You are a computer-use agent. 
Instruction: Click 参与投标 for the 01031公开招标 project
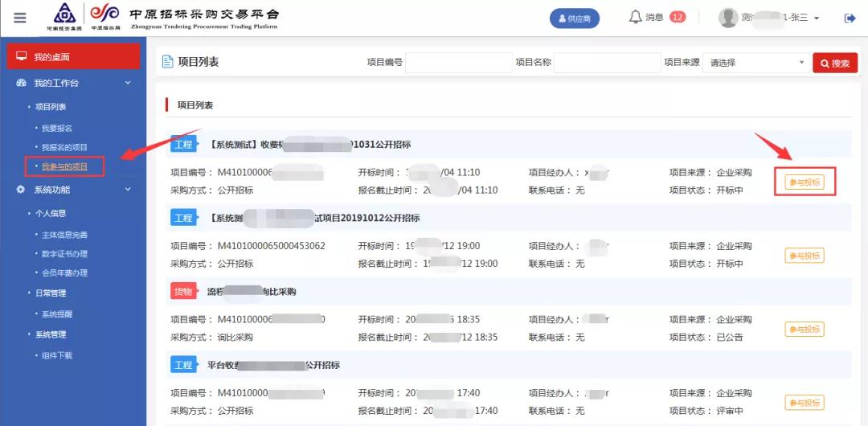point(805,182)
